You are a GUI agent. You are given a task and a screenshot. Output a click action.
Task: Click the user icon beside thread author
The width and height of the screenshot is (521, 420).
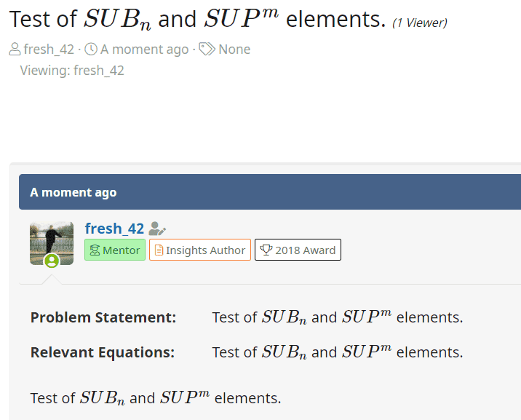tap(15, 49)
